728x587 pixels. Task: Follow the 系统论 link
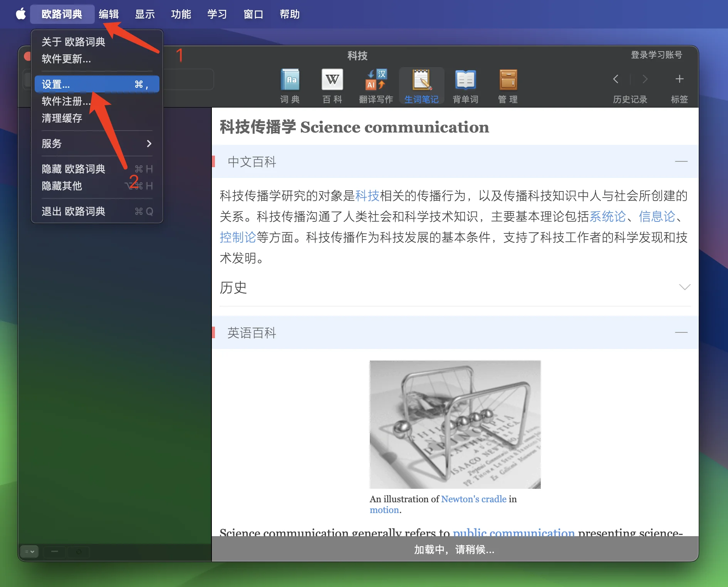point(608,216)
